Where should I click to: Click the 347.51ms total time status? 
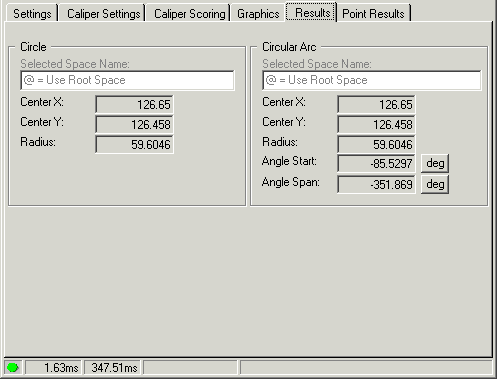[x=113, y=368]
